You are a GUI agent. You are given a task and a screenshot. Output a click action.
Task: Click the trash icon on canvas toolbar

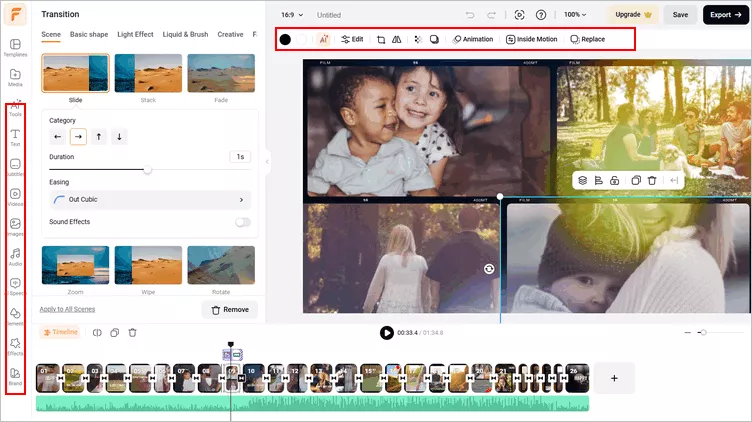tap(652, 180)
